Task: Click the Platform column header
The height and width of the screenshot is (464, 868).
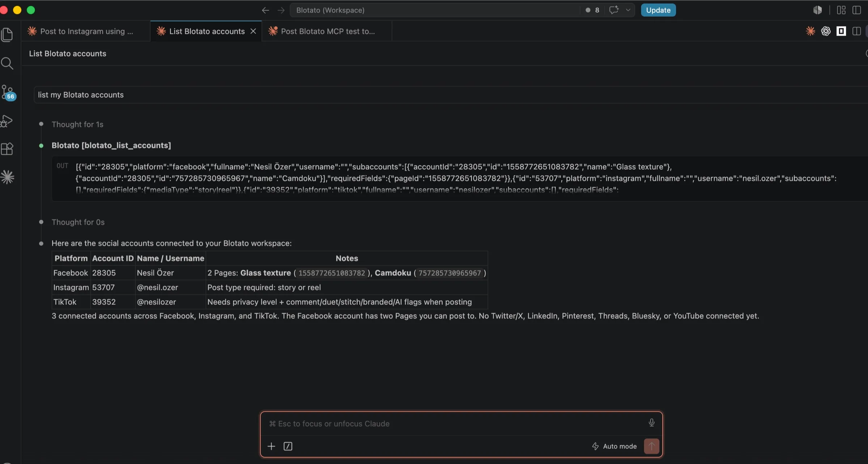Action: point(71,258)
